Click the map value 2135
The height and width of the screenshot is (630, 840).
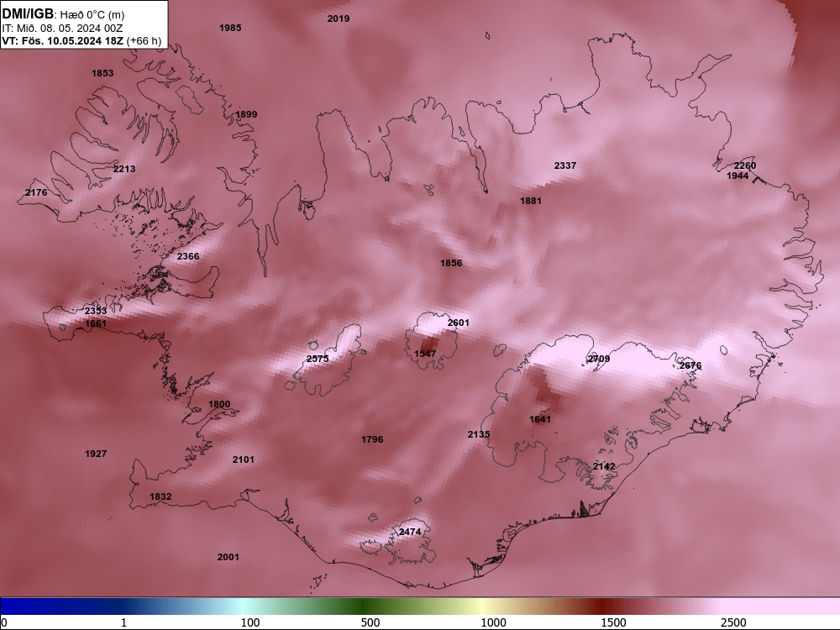[479, 434]
